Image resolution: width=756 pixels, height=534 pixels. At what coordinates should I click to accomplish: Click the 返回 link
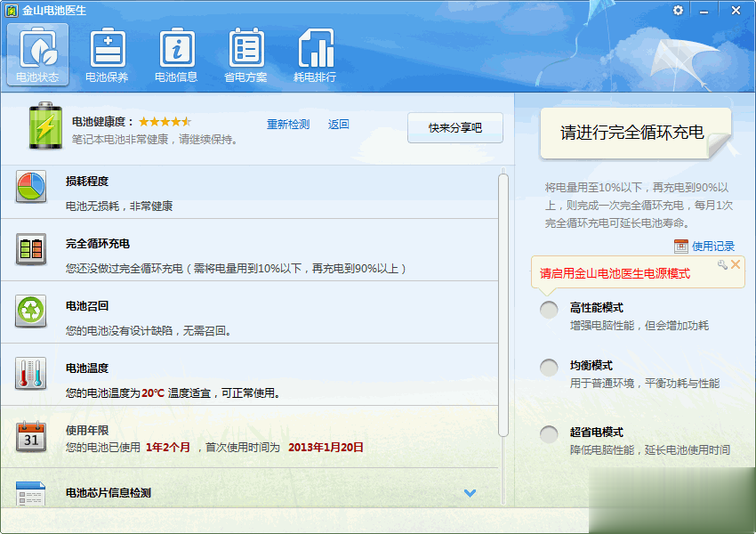pos(339,125)
